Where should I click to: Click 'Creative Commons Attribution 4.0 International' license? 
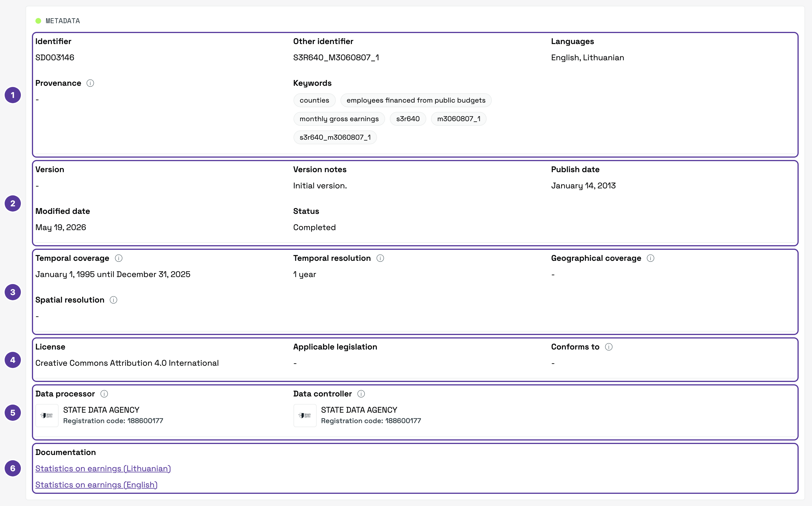point(127,363)
